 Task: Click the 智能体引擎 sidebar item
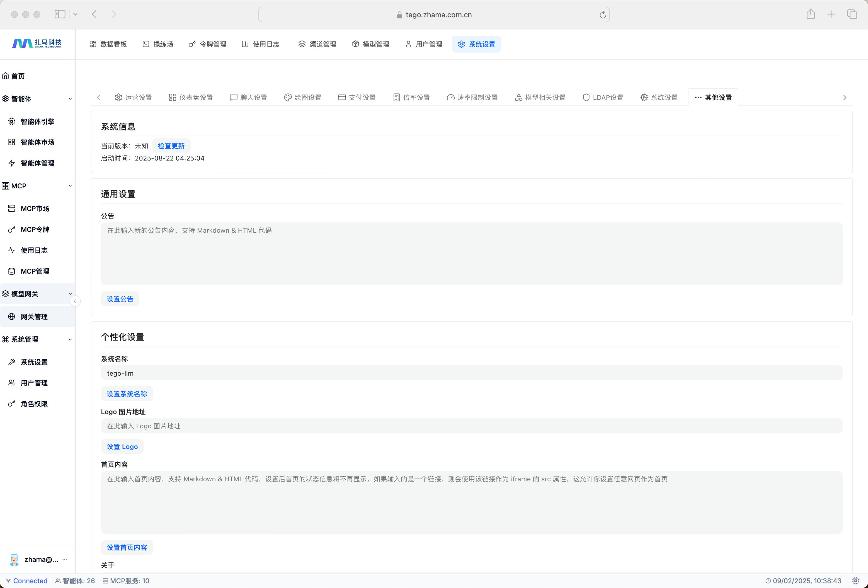(37, 121)
